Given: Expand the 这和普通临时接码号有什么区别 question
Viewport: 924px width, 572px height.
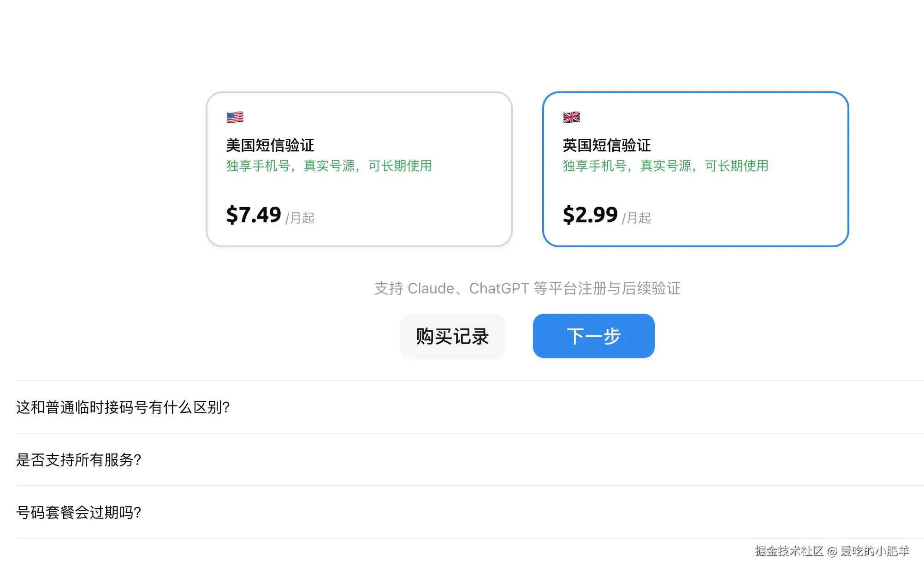Looking at the screenshot, I should [x=123, y=407].
